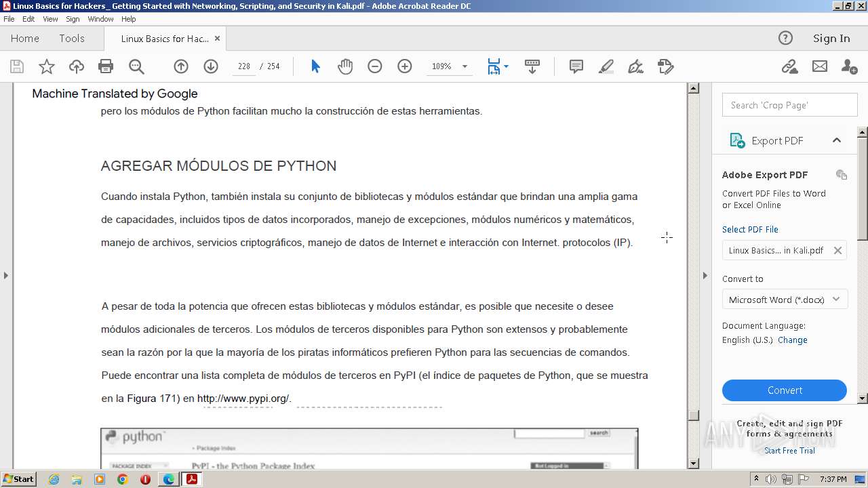Image resolution: width=868 pixels, height=488 pixels.
Task: Open the Window menu
Action: click(x=100, y=19)
